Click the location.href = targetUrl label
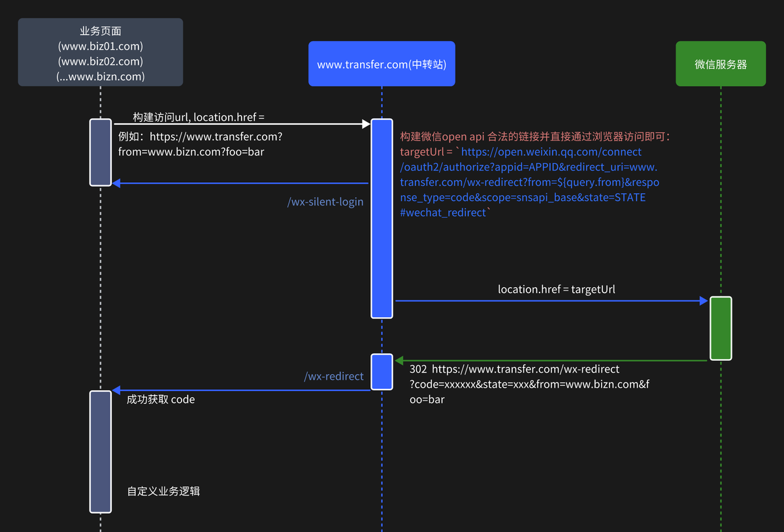This screenshot has height=532, width=784. [x=557, y=289]
